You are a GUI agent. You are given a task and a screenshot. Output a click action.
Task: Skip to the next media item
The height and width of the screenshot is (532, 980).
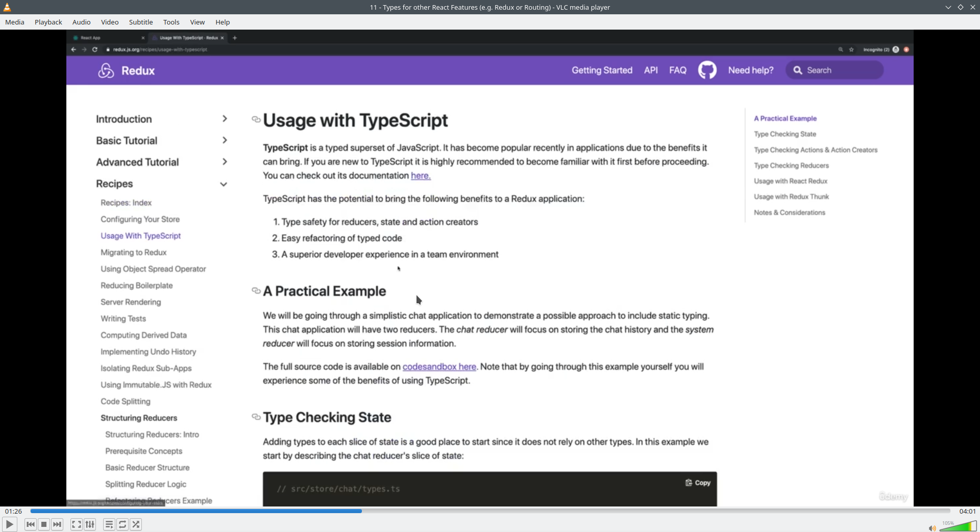coord(57,524)
